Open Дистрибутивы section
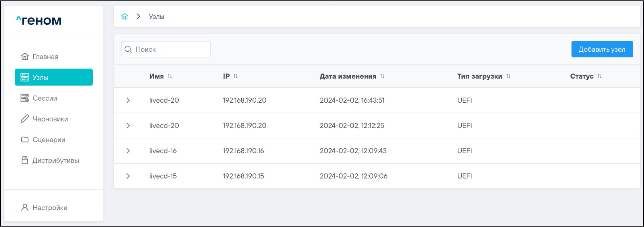This screenshot has width=644, height=227. (x=55, y=160)
